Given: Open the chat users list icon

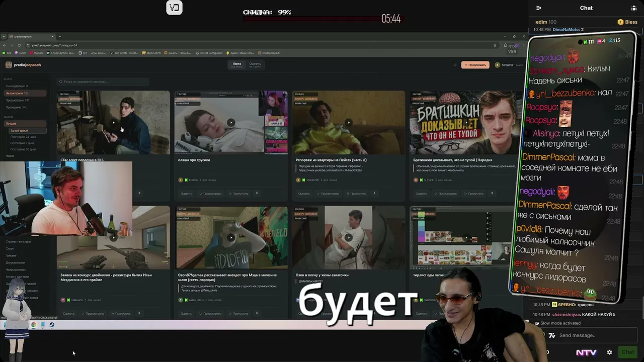Looking at the screenshot, I should pyautogui.click(x=634, y=8).
